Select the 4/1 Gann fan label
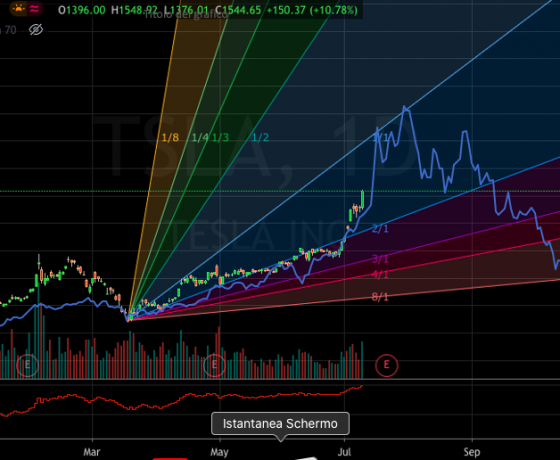The image size is (560, 460). (x=380, y=274)
